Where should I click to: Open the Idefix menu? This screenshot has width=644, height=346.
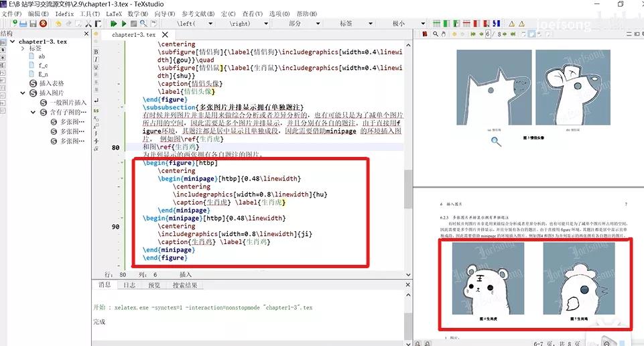[64, 13]
